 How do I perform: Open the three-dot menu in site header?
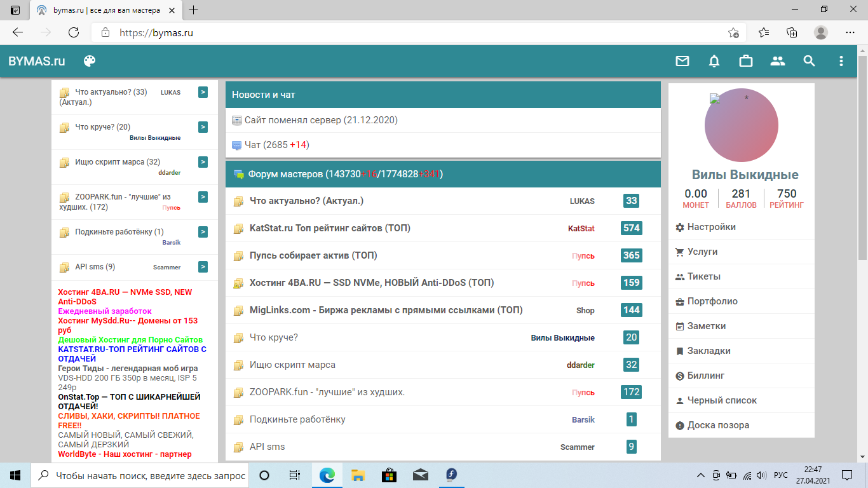coord(841,61)
